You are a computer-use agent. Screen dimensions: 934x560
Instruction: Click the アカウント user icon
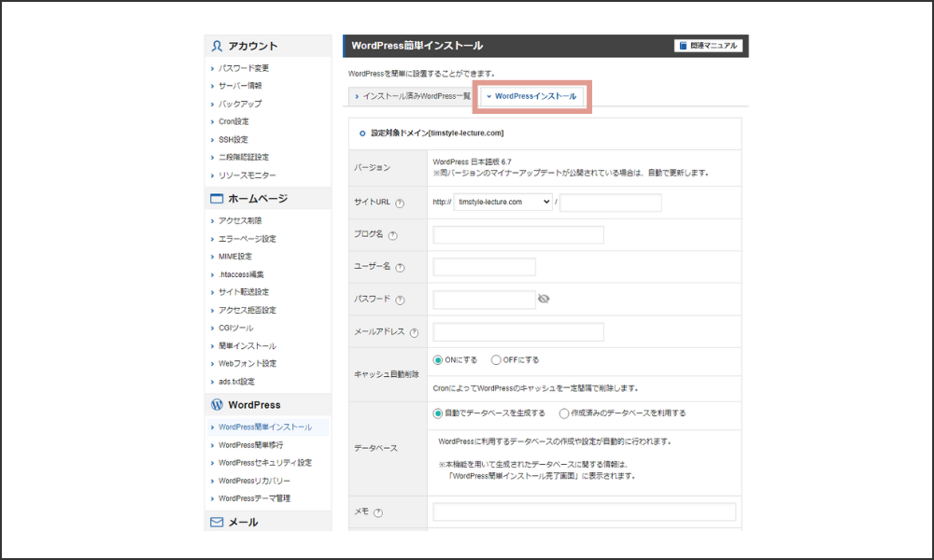point(217,46)
